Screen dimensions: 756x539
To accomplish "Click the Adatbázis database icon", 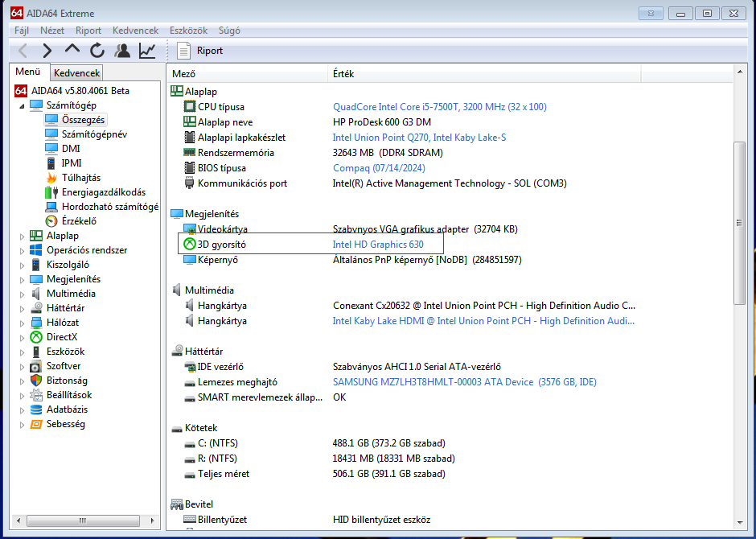I will (36, 409).
